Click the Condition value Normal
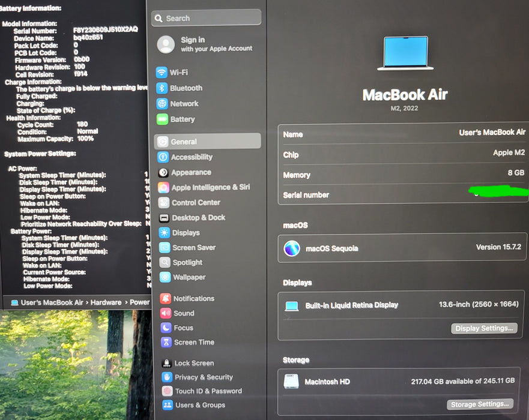The image size is (529, 420). 88,131
